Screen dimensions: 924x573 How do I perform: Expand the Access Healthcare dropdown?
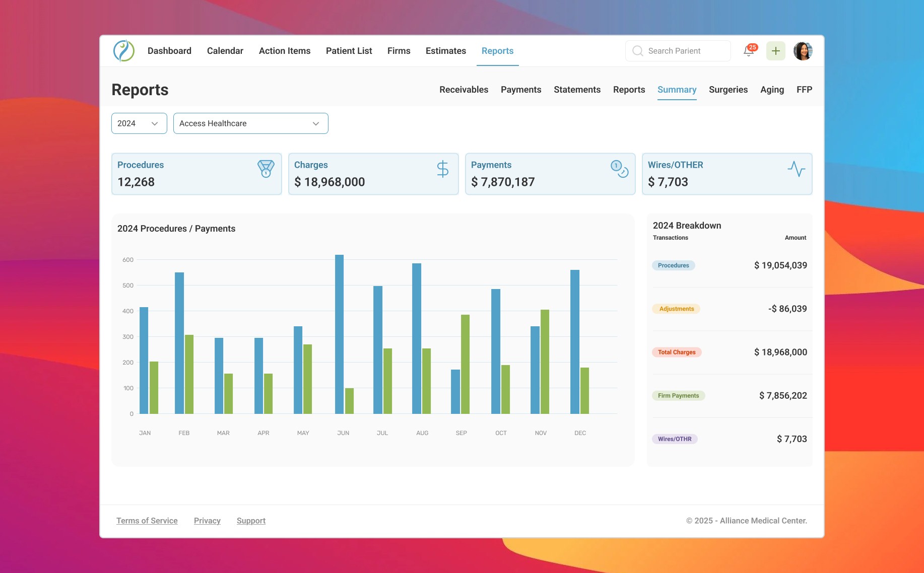251,123
